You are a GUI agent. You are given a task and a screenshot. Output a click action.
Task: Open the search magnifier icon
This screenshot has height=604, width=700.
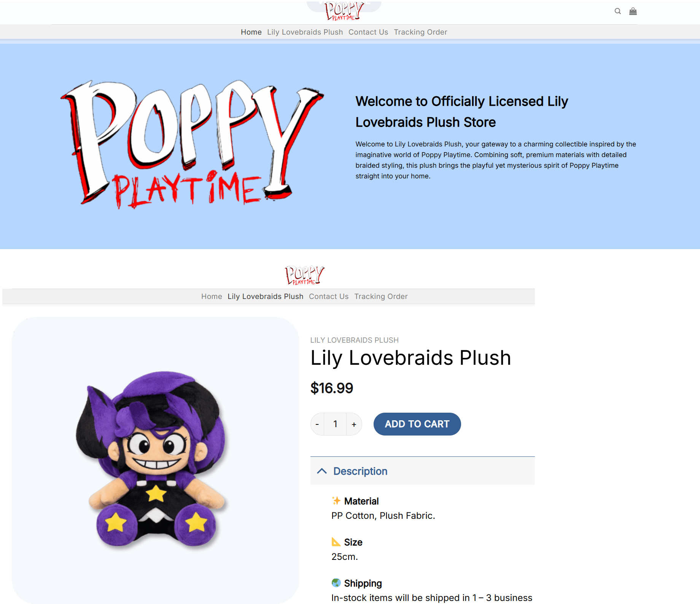coord(617,11)
